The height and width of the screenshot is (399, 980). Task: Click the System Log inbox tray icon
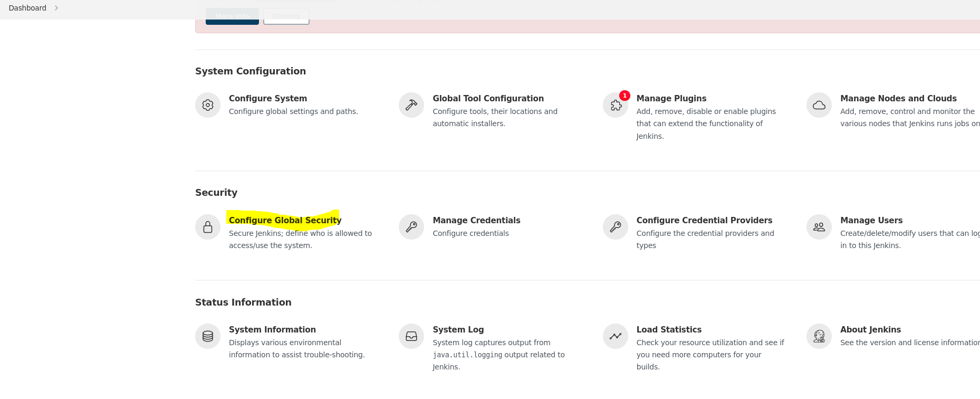pos(411,336)
